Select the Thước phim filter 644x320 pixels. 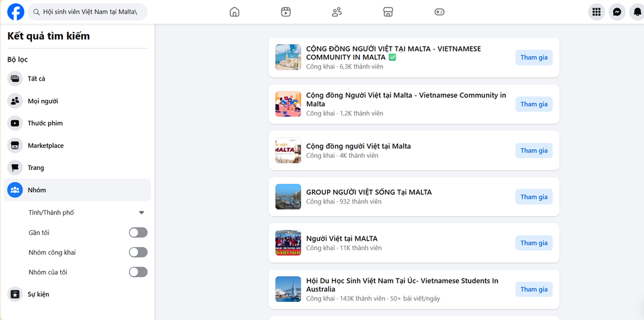(77, 123)
